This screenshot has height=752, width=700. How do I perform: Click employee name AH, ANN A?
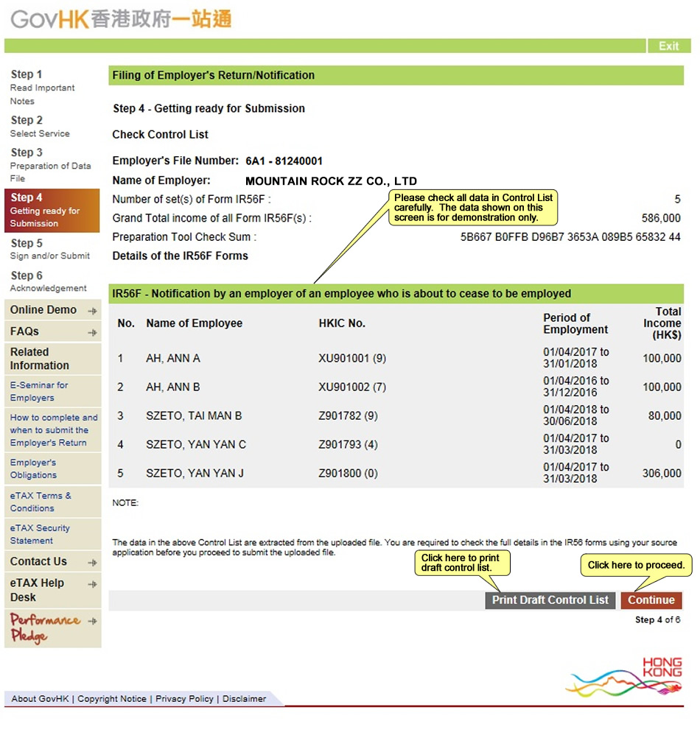(x=173, y=358)
